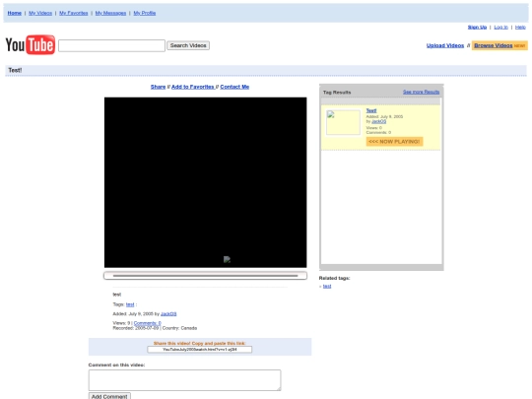Click the See more Results link

pos(421,92)
